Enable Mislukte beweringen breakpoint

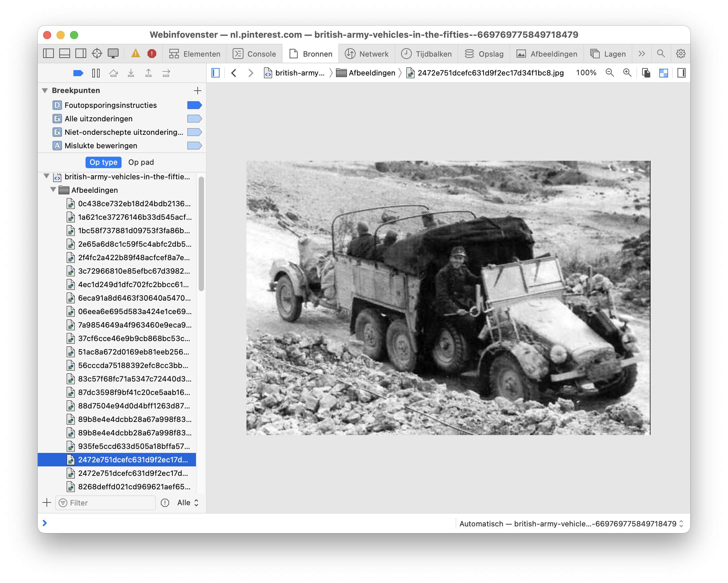[195, 146]
